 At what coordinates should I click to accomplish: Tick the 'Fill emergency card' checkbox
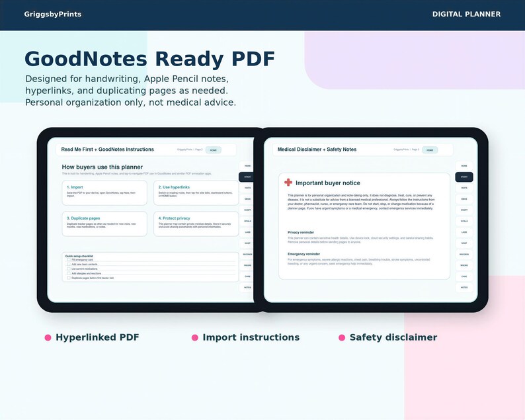[x=69, y=259]
